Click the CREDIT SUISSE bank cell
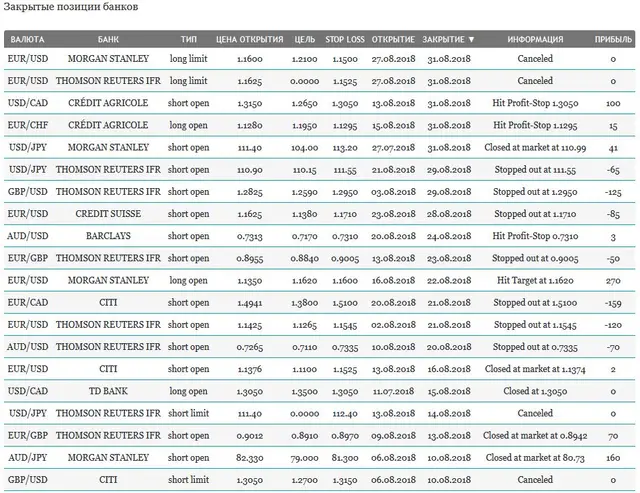This screenshot has width=640, height=493. 108,213
